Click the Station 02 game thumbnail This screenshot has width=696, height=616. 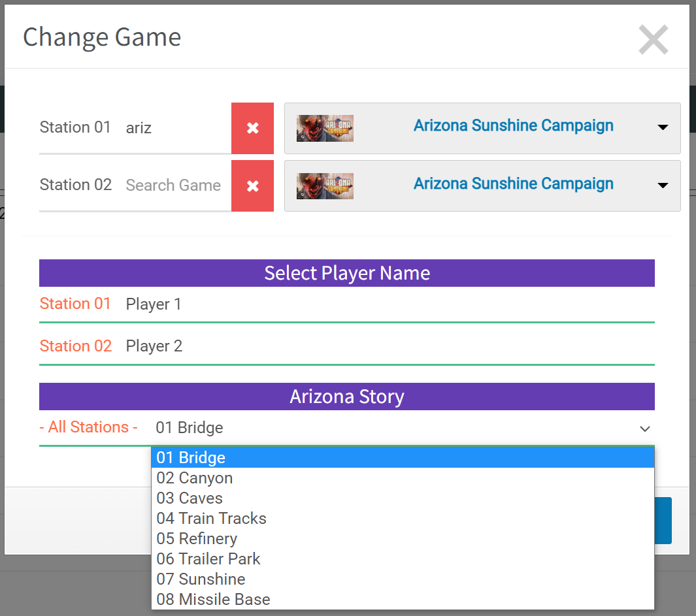point(325,186)
